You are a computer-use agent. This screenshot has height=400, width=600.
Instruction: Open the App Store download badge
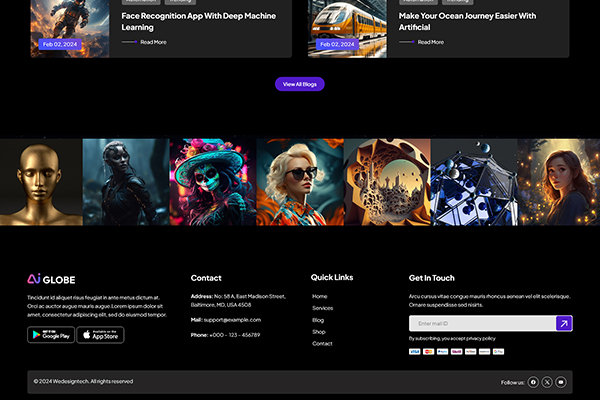click(x=100, y=335)
